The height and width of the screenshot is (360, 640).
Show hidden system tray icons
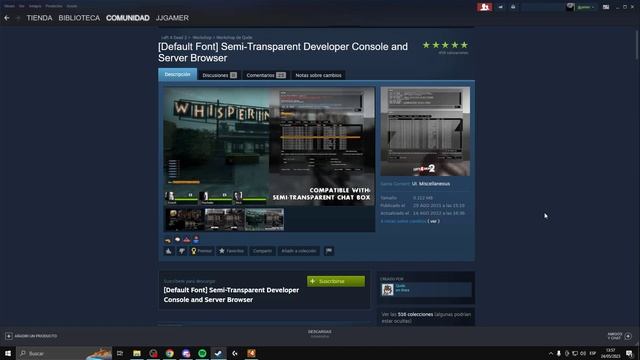point(550,353)
